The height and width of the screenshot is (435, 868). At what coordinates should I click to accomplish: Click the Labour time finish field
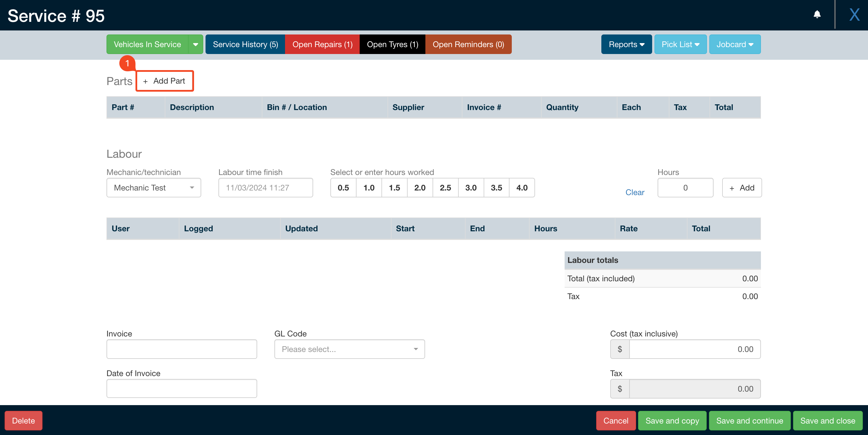click(x=266, y=188)
